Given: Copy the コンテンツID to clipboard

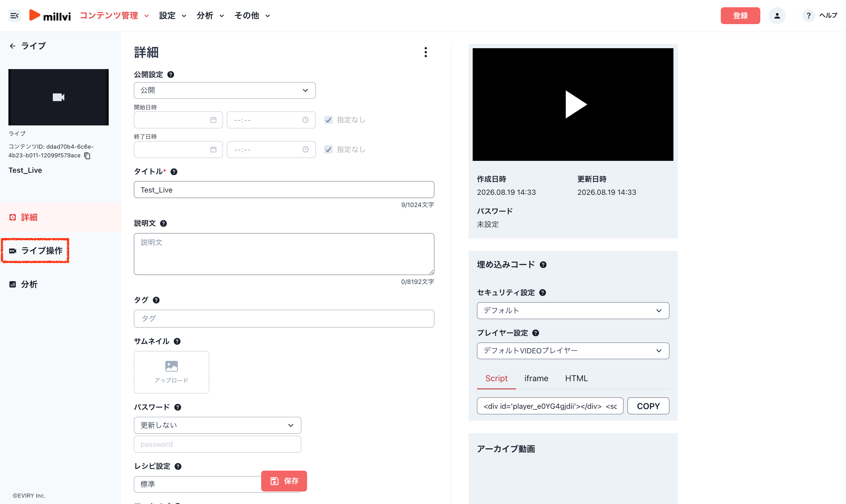Looking at the screenshot, I should pyautogui.click(x=87, y=156).
